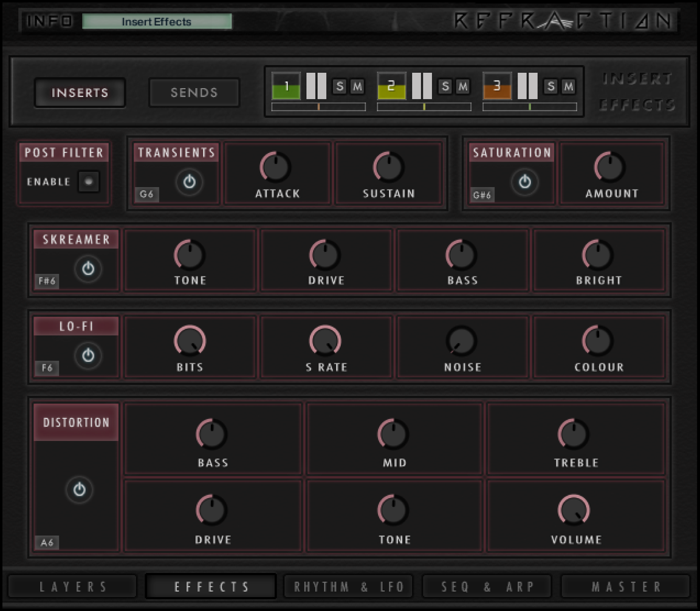The height and width of the screenshot is (611, 700).
Task: Click the Skreamer Tone knob
Action: (190, 255)
